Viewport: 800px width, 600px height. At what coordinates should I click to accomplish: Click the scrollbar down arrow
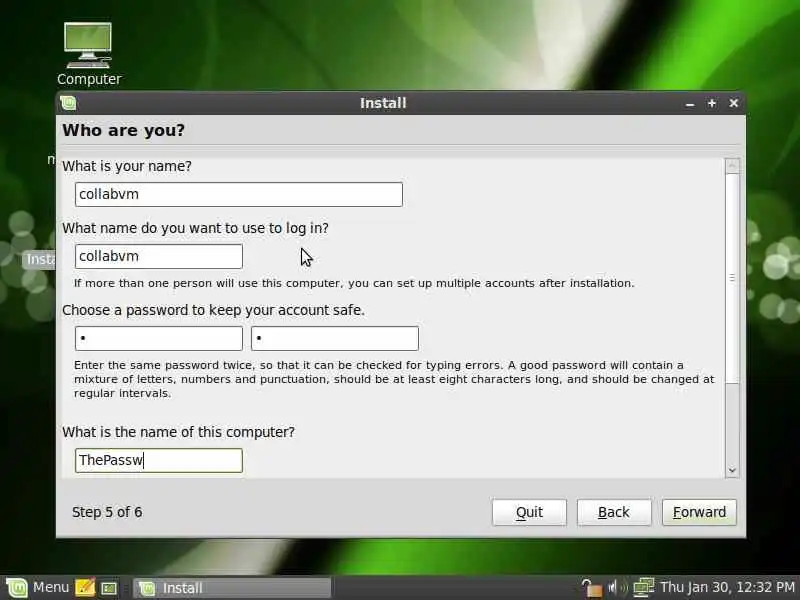[732, 470]
